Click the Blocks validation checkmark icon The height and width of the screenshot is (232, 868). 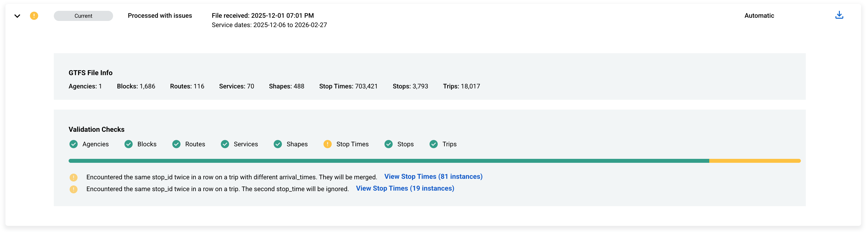pos(128,144)
